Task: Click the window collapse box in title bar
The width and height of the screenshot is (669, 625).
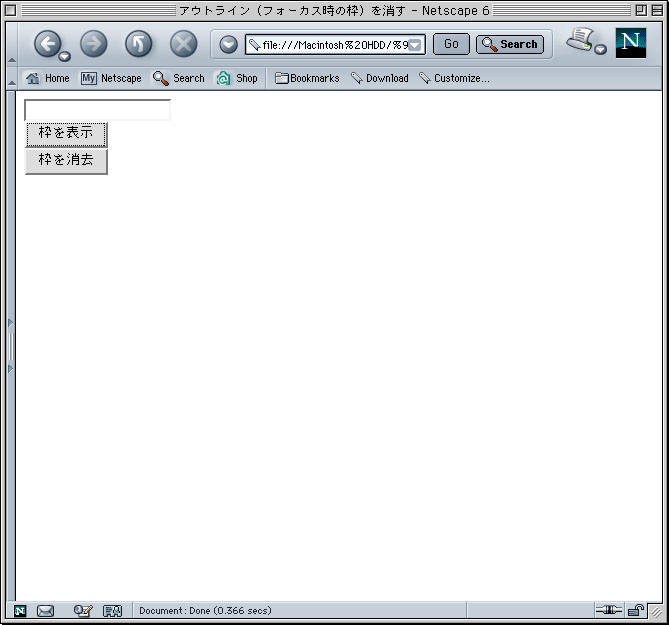Action: coord(657,10)
